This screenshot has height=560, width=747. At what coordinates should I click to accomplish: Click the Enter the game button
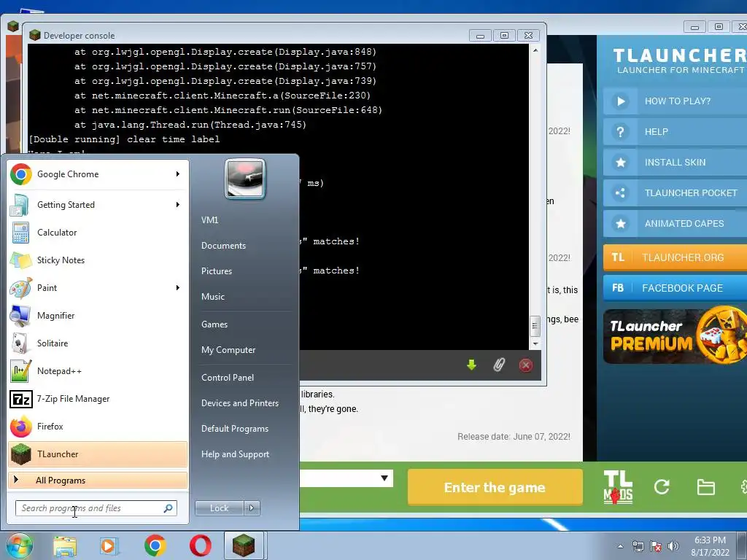pyautogui.click(x=495, y=487)
